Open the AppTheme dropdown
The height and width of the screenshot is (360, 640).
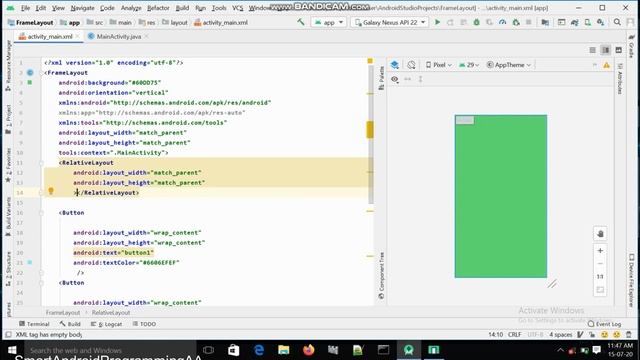coord(509,65)
